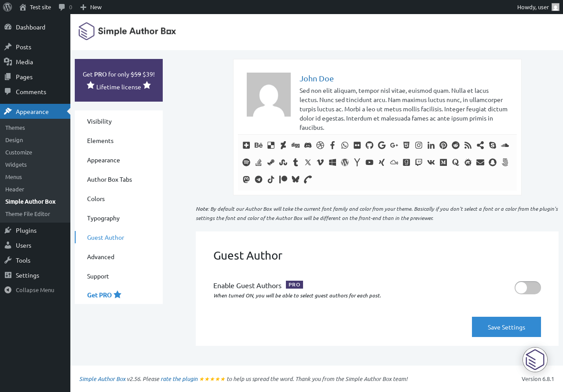Click the YouTube social icon
The width and height of the screenshot is (563, 392).
click(x=369, y=162)
